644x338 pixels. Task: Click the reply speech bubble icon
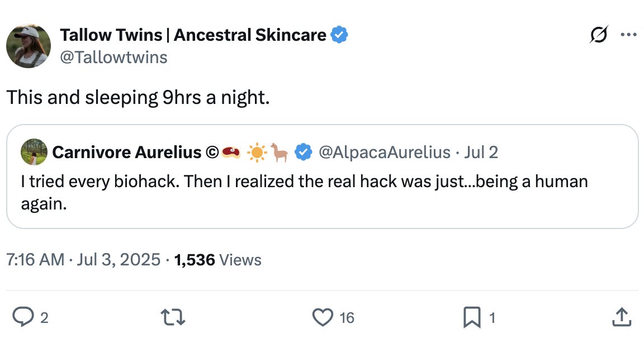pyautogui.click(x=23, y=317)
